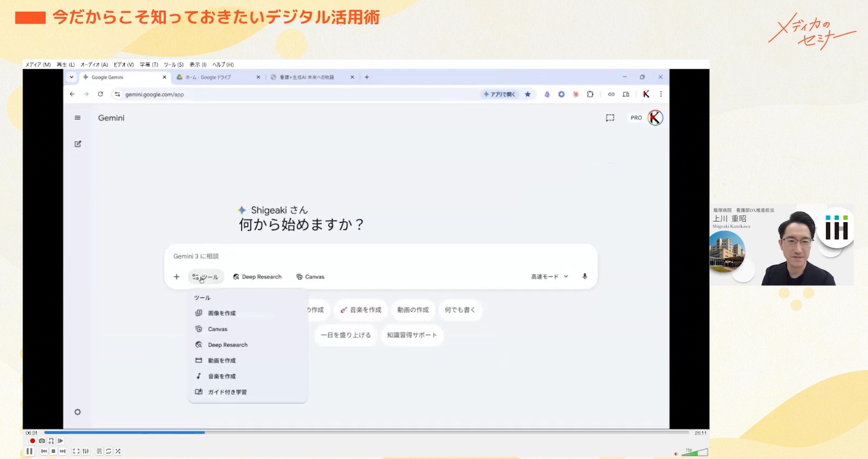This screenshot has height=459, width=868.
Task: Click VLC record button
Action: point(33,441)
